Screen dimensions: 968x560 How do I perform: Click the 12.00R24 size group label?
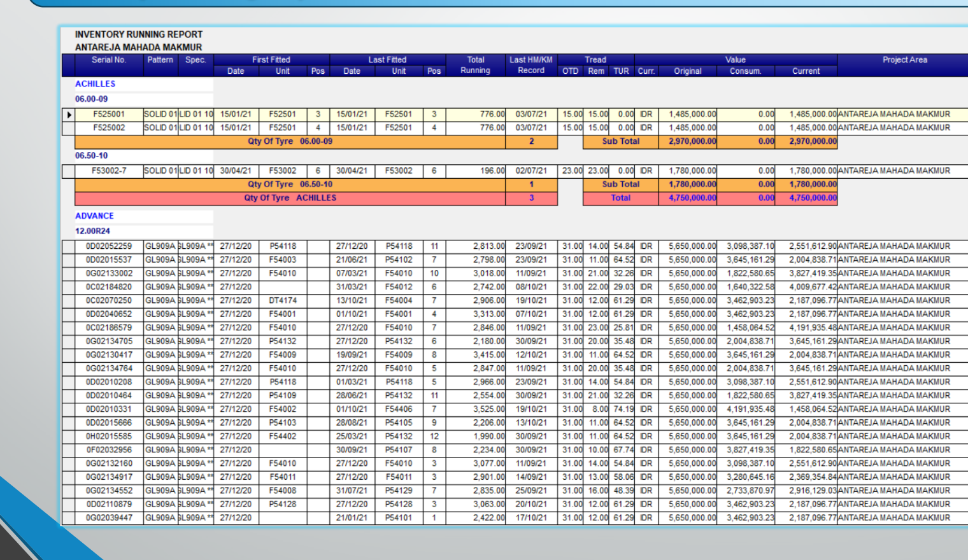point(93,232)
